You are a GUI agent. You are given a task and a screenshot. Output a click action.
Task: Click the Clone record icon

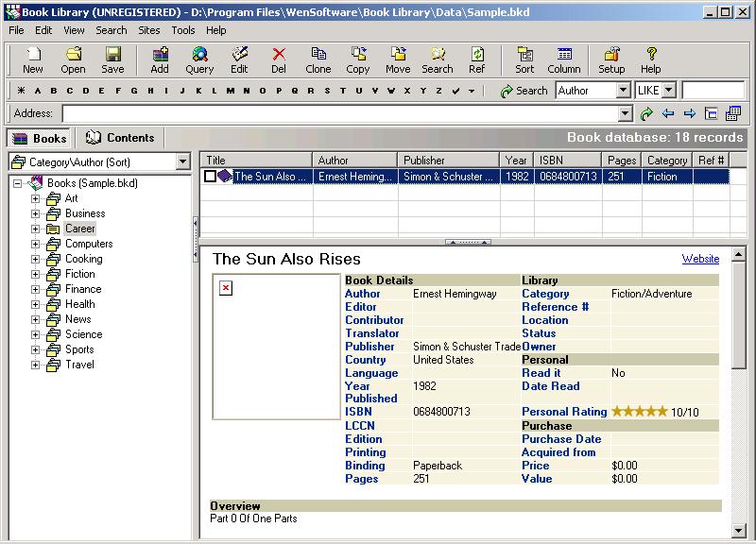point(318,60)
